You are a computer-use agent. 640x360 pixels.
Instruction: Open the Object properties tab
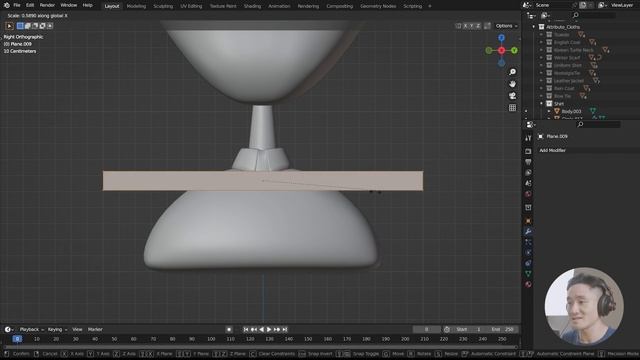click(528, 221)
